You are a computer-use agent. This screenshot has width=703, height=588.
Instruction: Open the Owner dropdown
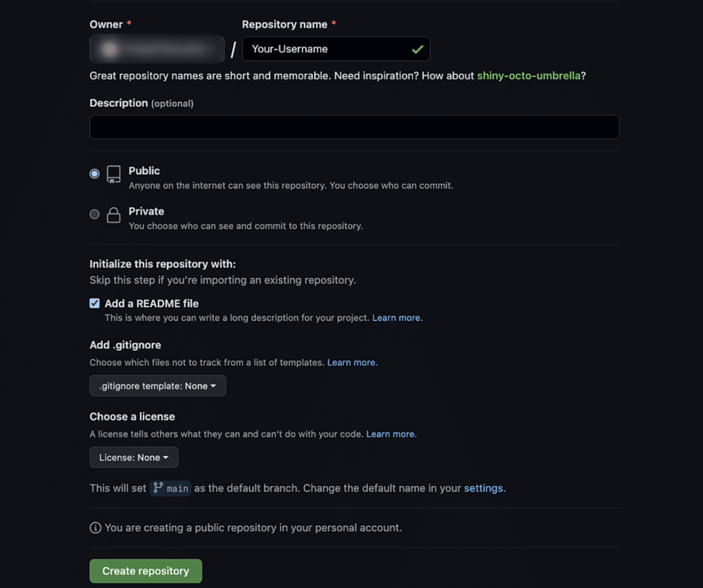[x=157, y=49]
